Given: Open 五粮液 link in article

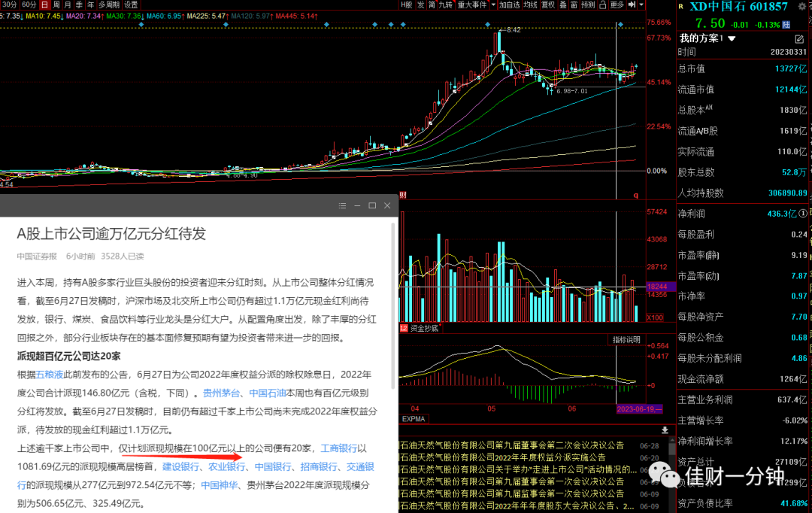Looking at the screenshot, I should pyautogui.click(x=50, y=375).
